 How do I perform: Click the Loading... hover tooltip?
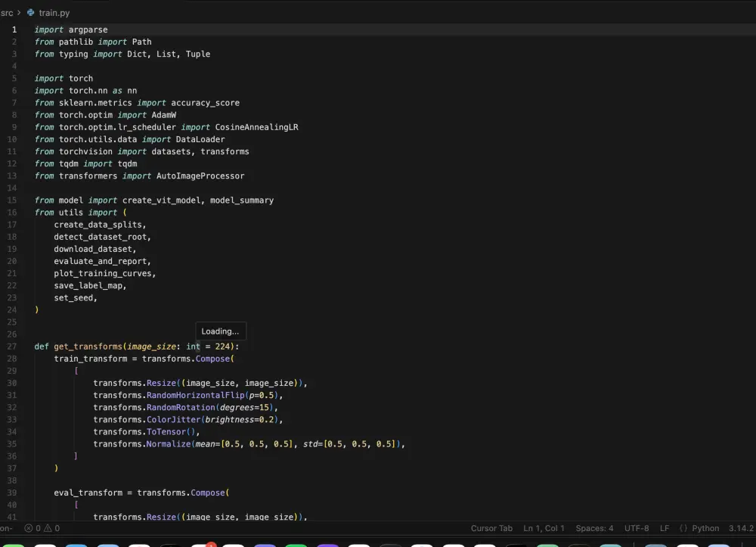(220, 331)
